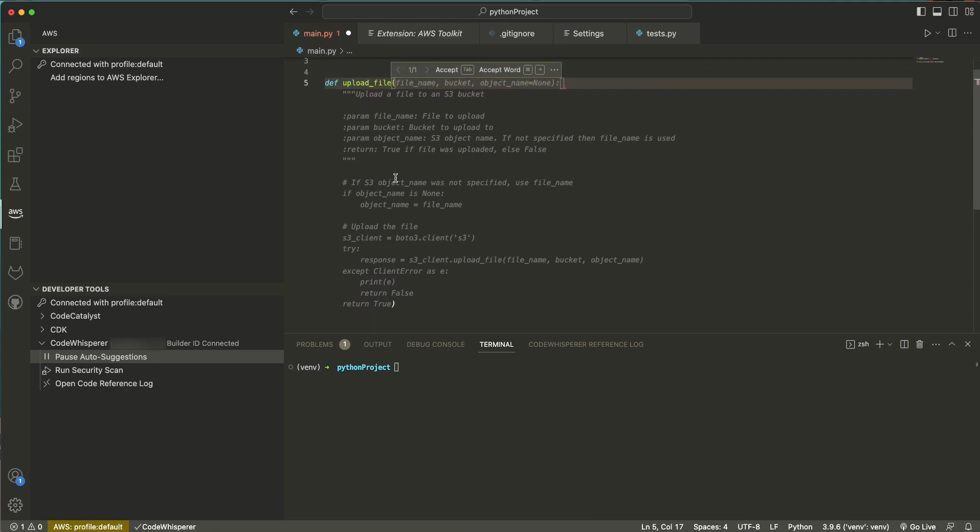Click Go Live in the status bar
The image size is (980, 532).
[x=918, y=527]
